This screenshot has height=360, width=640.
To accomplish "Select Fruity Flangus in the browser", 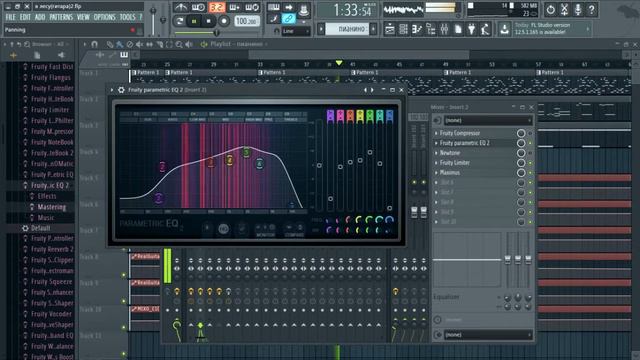I will (x=51, y=78).
